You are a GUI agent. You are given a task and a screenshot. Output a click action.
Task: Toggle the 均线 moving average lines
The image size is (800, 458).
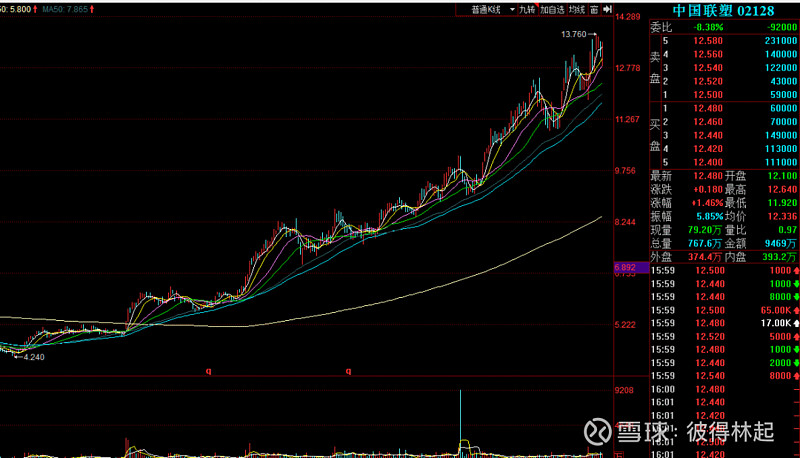[x=577, y=10]
